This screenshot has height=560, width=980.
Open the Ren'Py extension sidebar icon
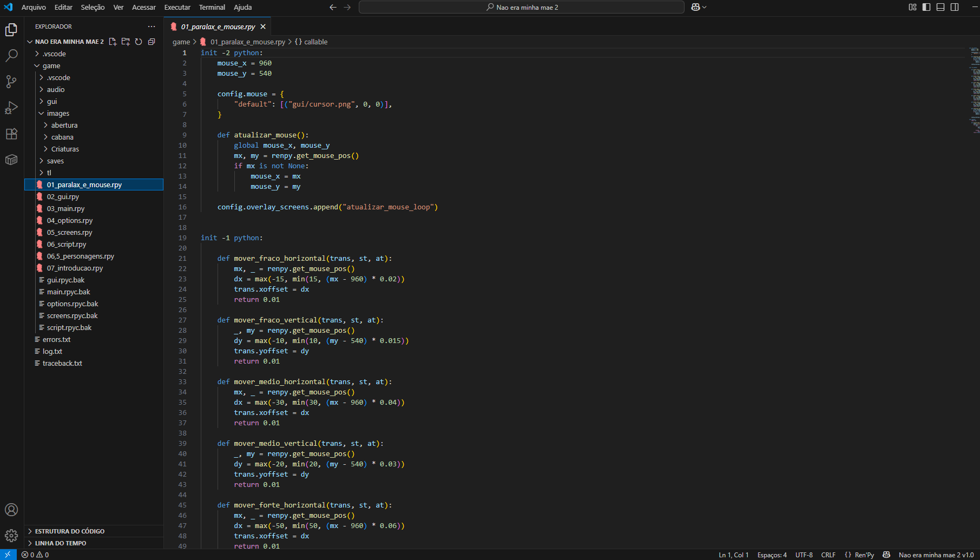click(x=11, y=160)
